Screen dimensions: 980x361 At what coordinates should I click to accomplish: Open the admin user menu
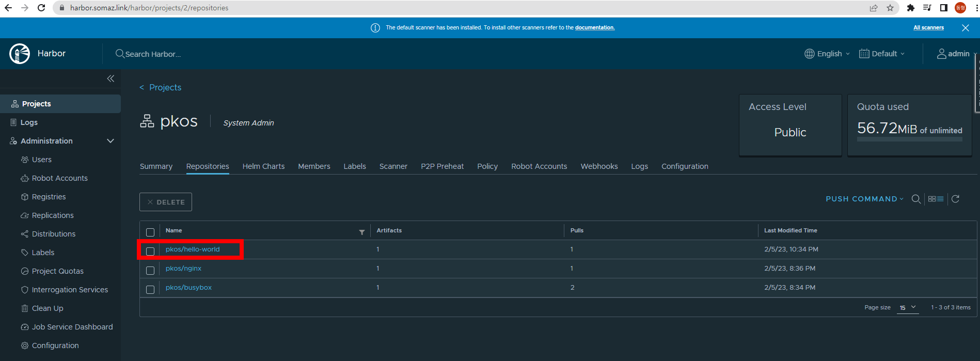tap(957, 54)
